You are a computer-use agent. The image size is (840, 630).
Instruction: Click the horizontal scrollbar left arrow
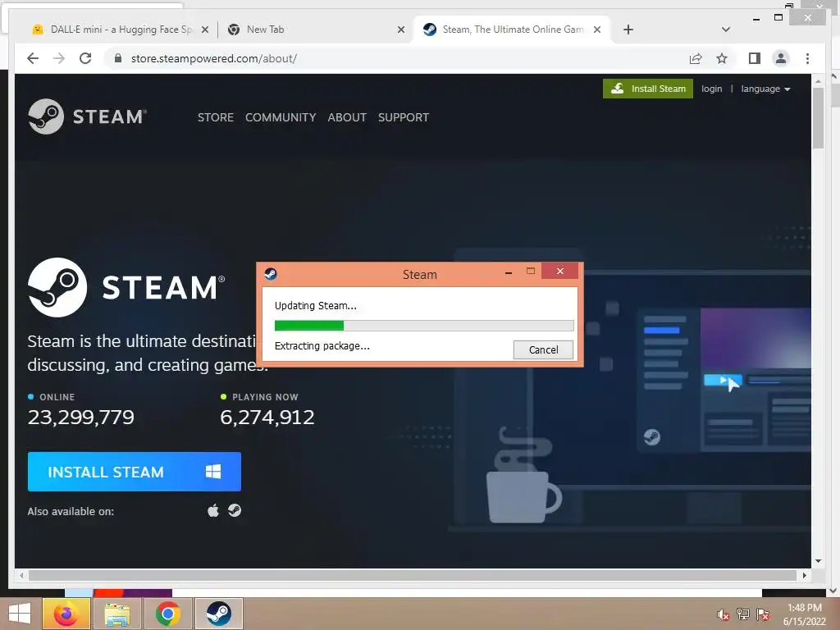(21, 575)
